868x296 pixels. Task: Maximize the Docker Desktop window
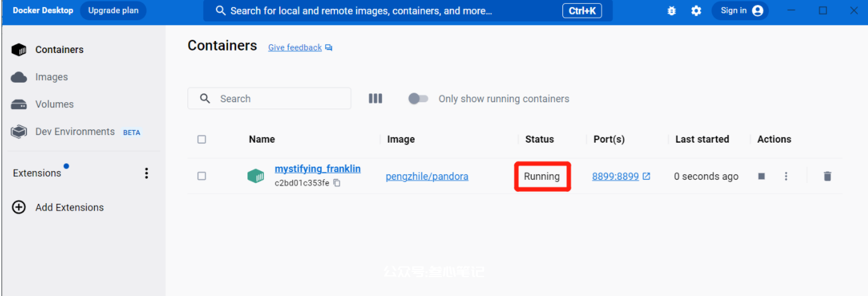[x=823, y=11]
